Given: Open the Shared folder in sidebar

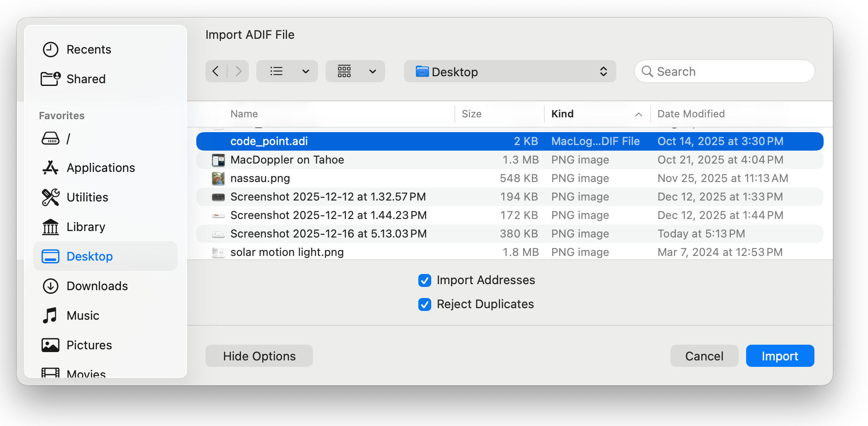Looking at the screenshot, I should coord(86,79).
